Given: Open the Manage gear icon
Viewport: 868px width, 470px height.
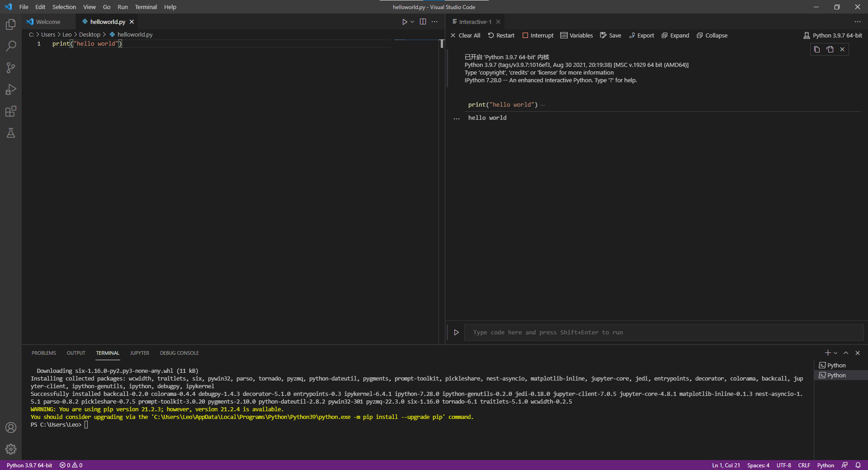Looking at the screenshot, I should (x=11, y=449).
